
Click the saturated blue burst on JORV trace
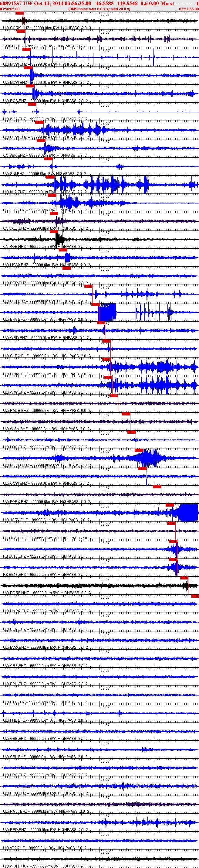click(x=189, y=513)
